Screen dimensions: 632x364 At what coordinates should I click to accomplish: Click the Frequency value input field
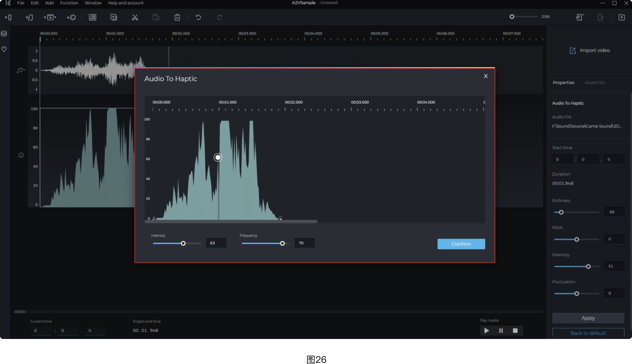coord(304,243)
